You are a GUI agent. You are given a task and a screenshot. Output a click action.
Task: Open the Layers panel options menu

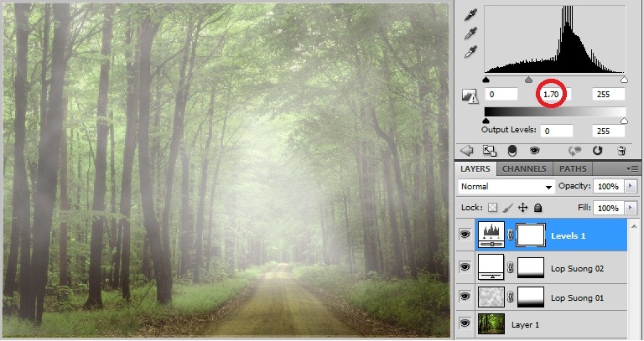(x=631, y=168)
